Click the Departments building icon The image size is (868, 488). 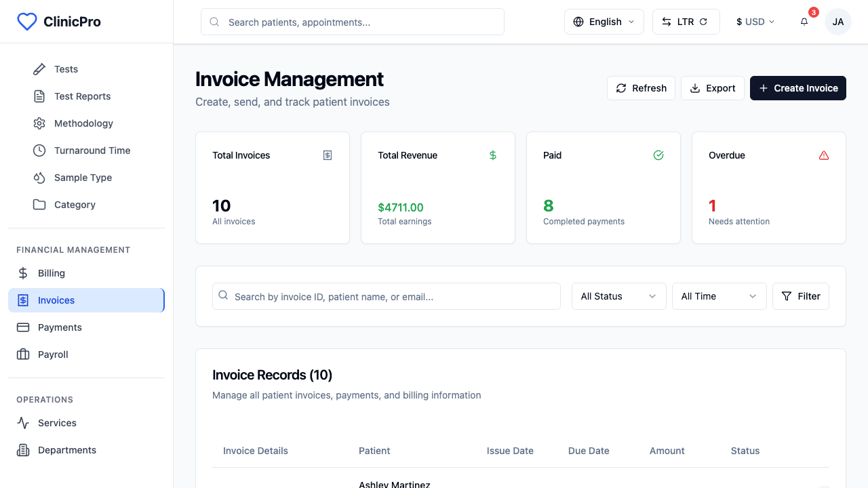(23, 450)
